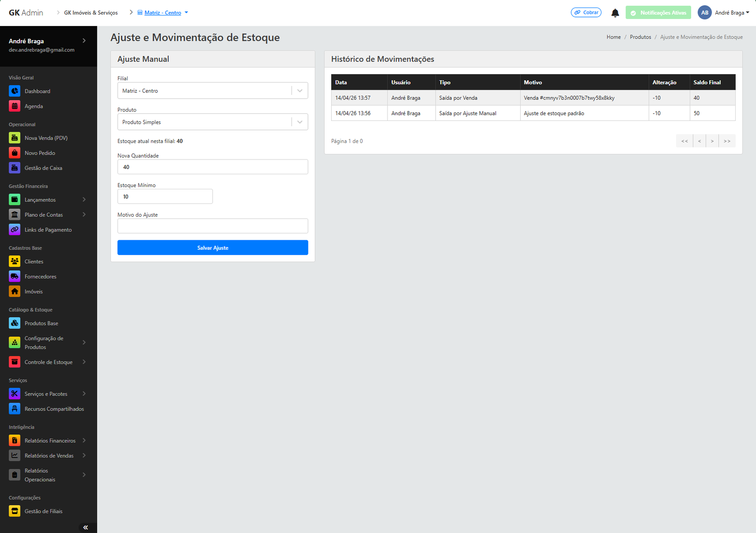Open Fornecedores truck icon
This screenshot has height=533, width=756.
(15, 277)
